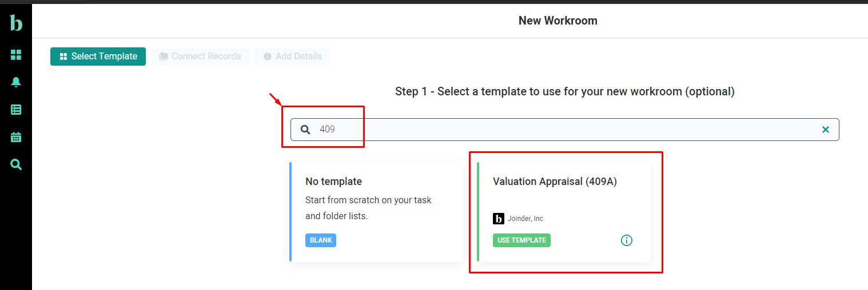Click the sidebar search magnifier icon

click(16, 165)
